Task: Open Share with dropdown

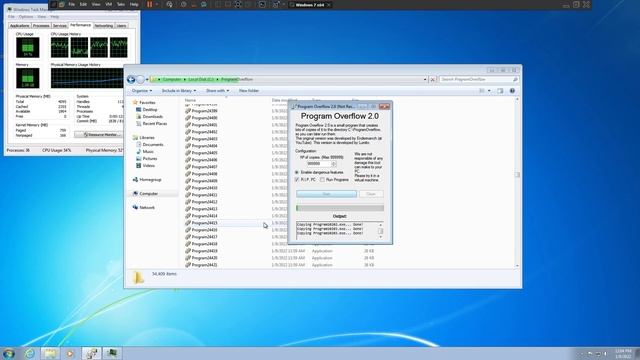Action: [217, 91]
